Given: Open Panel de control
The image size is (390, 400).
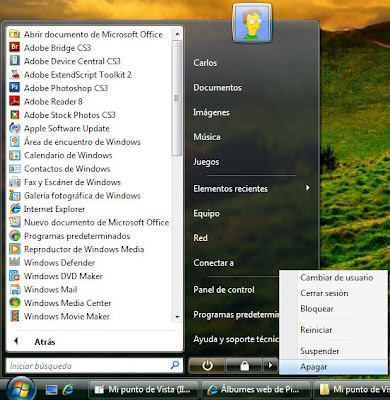Looking at the screenshot, I should point(224,290).
